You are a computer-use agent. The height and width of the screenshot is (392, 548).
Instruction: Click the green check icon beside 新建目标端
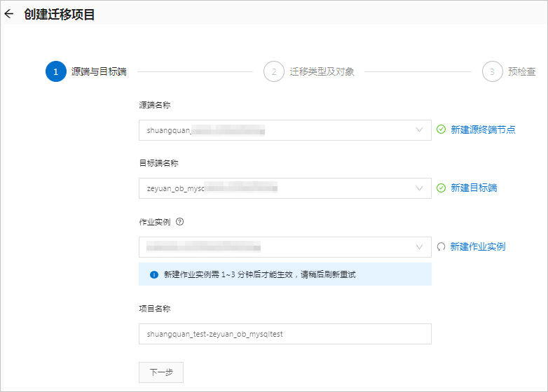(441, 188)
